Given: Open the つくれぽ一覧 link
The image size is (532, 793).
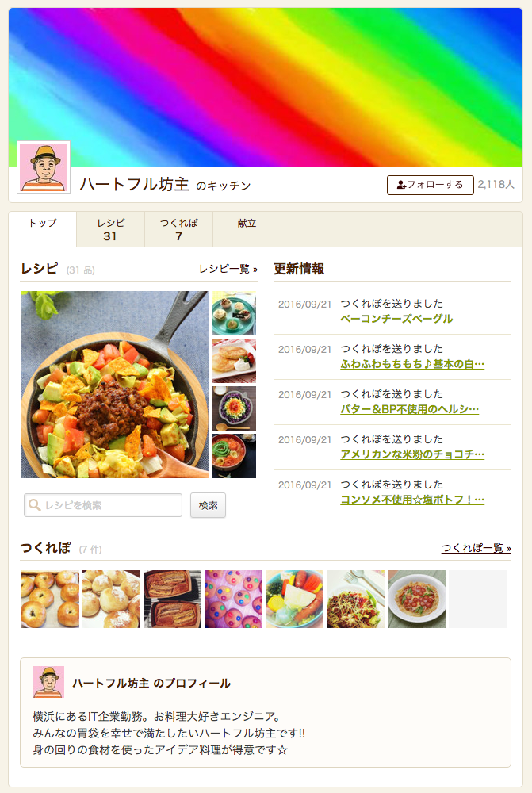Looking at the screenshot, I should 477,548.
